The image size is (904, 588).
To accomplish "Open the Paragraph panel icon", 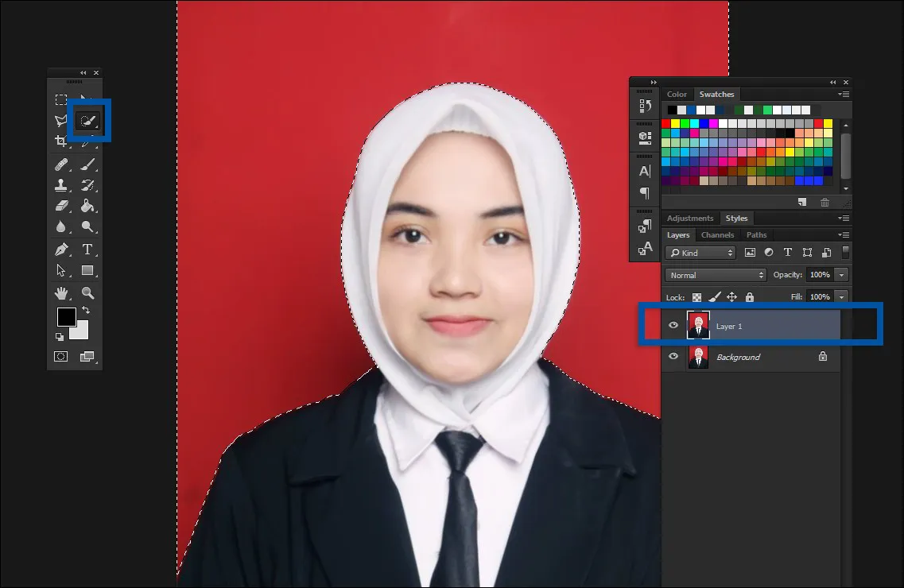I will (645, 192).
